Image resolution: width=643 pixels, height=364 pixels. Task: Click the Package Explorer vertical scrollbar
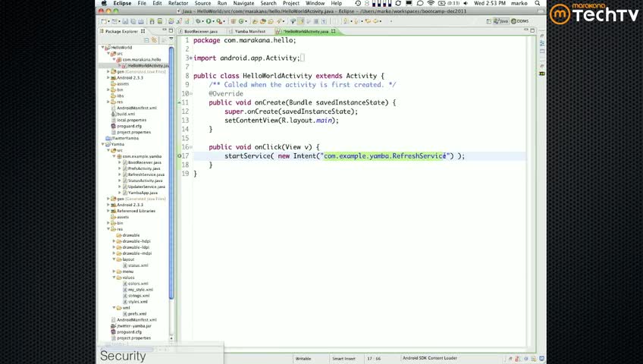pyautogui.click(x=171, y=172)
